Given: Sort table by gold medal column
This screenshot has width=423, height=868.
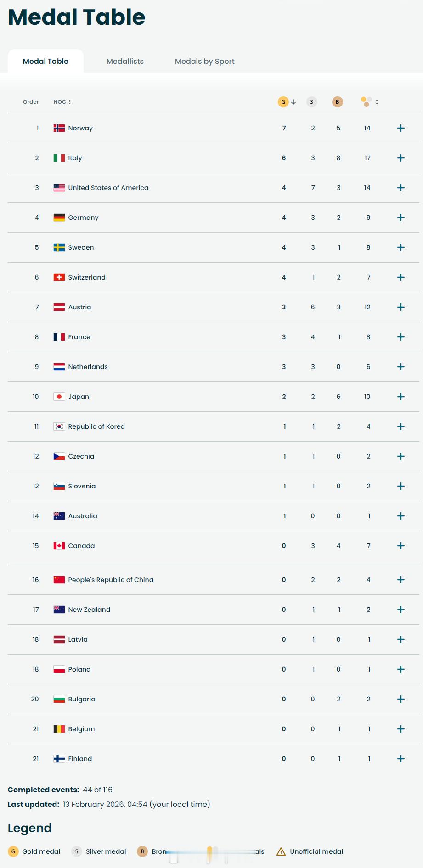Looking at the screenshot, I should click(284, 102).
